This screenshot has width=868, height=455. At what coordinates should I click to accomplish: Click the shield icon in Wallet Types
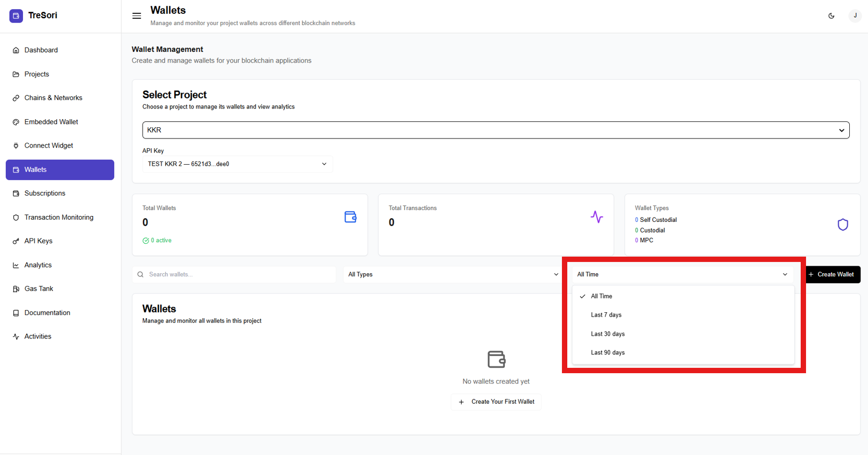(842, 225)
